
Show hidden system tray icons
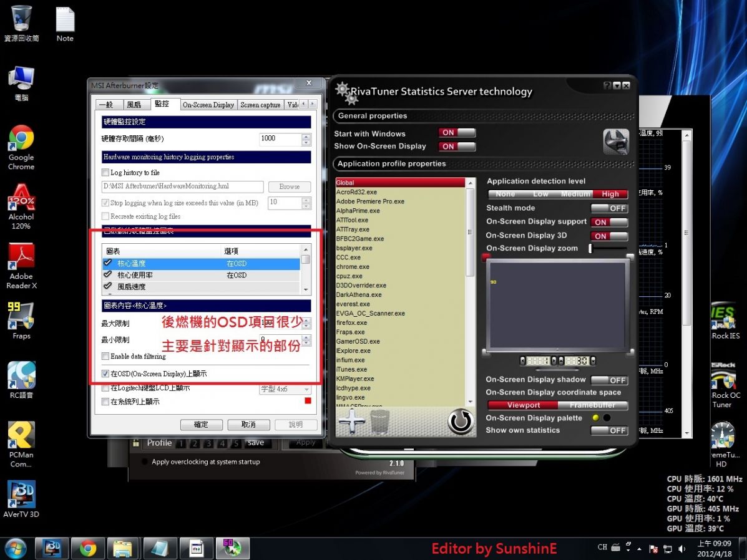(639, 549)
